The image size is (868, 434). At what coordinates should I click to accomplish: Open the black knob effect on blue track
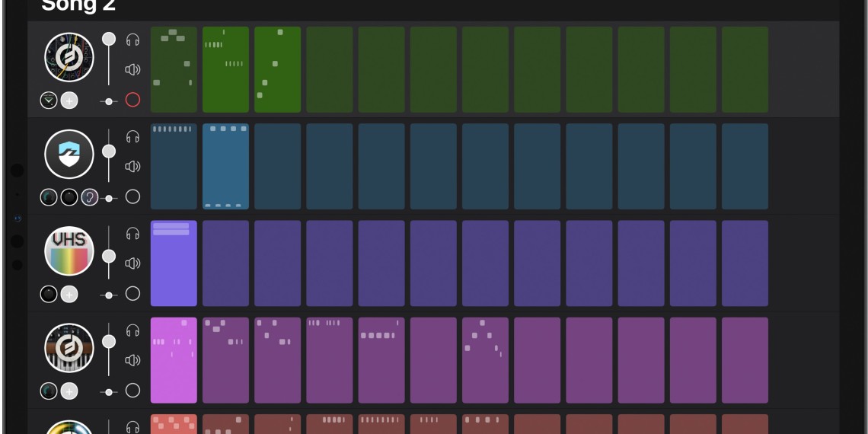(69, 197)
